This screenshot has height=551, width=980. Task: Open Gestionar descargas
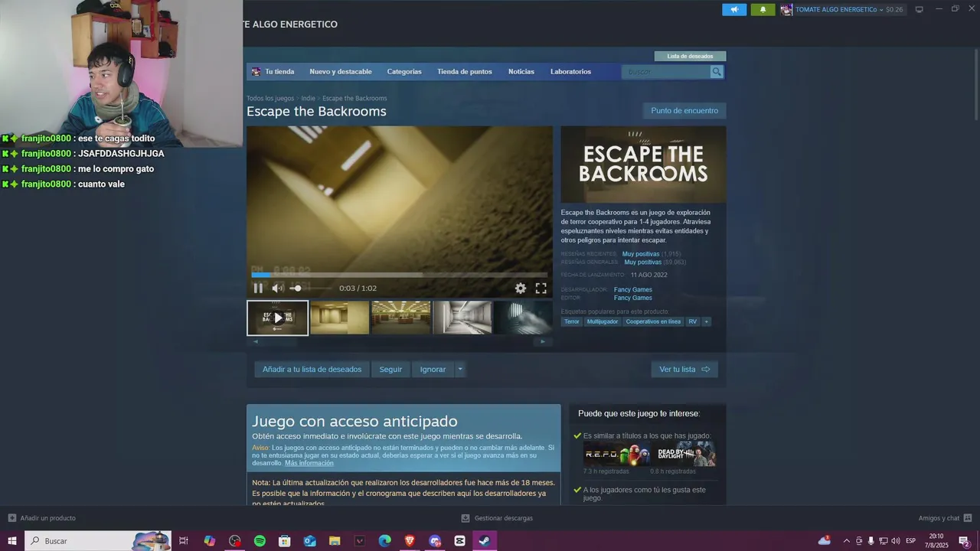(497, 518)
